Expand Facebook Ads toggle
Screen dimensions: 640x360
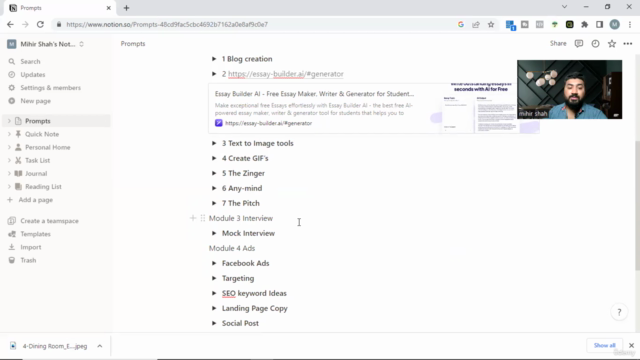tap(214, 263)
